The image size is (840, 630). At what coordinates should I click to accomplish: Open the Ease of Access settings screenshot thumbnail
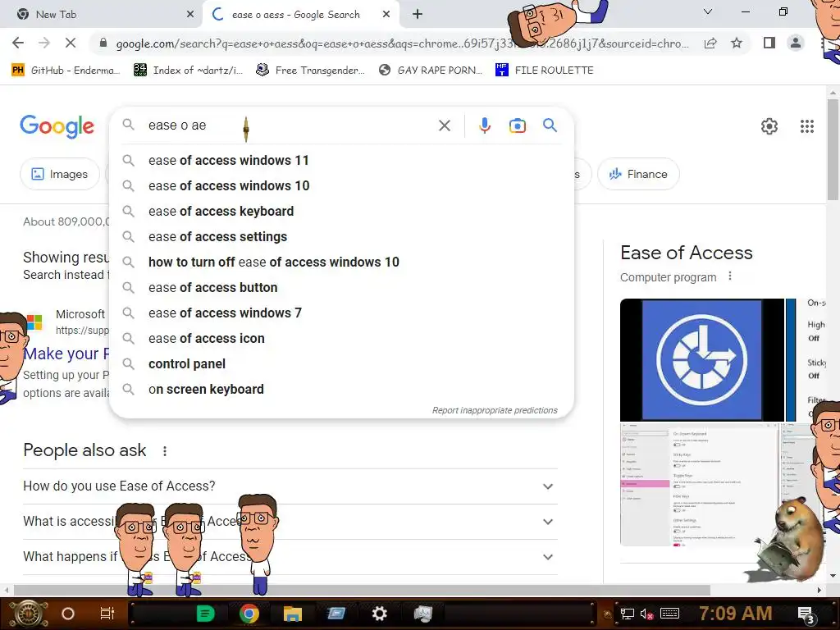tap(699, 484)
